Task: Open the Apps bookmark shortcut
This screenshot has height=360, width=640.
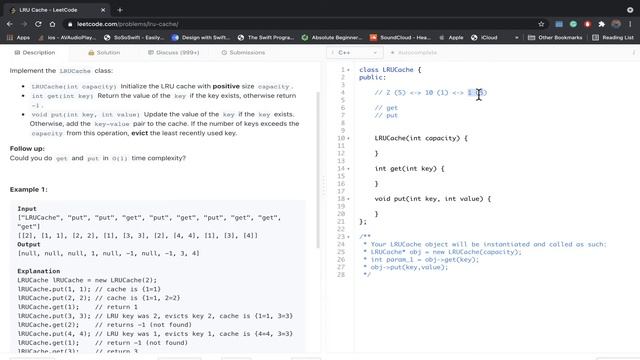Action: click(18, 38)
